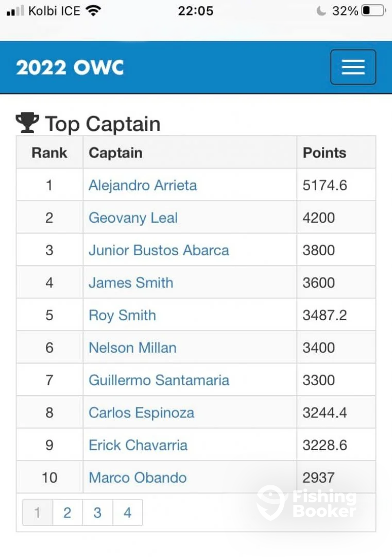This screenshot has width=392, height=557.
Task: Tap the cellular signal bars icon
Action: point(15,11)
